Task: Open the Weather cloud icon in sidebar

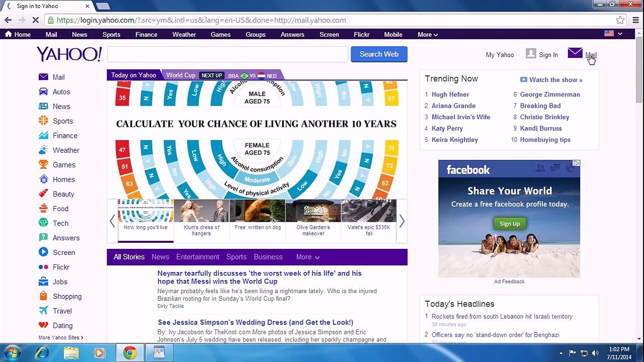Action: pyautogui.click(x=43, y=150)
